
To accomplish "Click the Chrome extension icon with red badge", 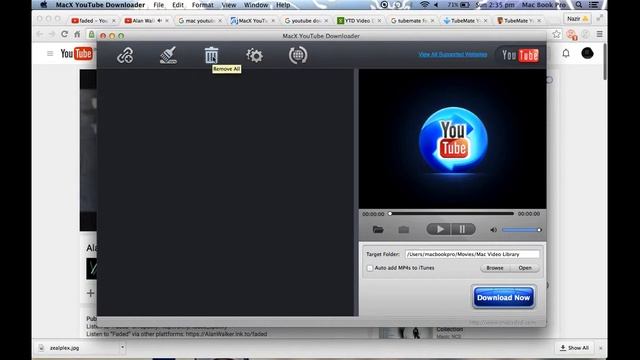I will point(571,35).
